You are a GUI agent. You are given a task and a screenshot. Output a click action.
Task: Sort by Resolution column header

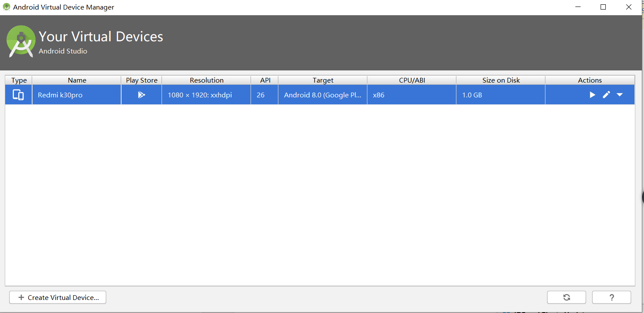click(x=207, y=80)
